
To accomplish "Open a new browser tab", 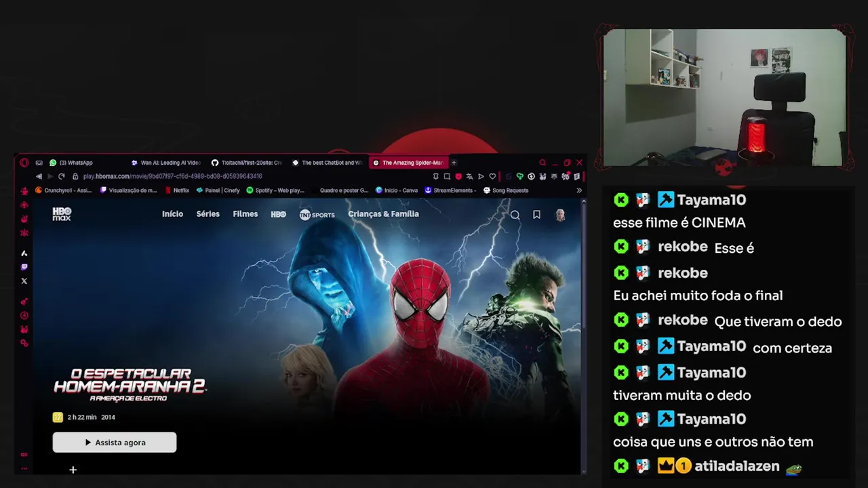I will (x=454, y=163).
